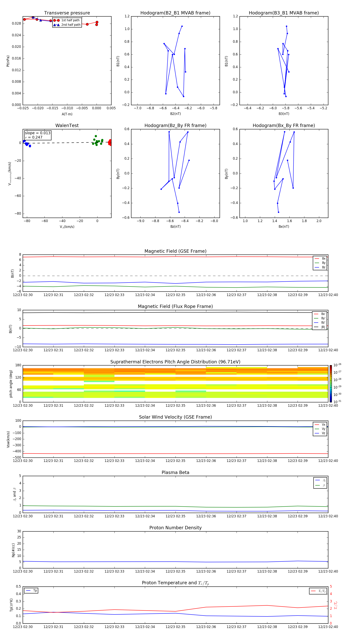Click the pitch angle distribution colorbar
Image resolution: width=351 pixels, height=644 pixels.
(331, 384)
